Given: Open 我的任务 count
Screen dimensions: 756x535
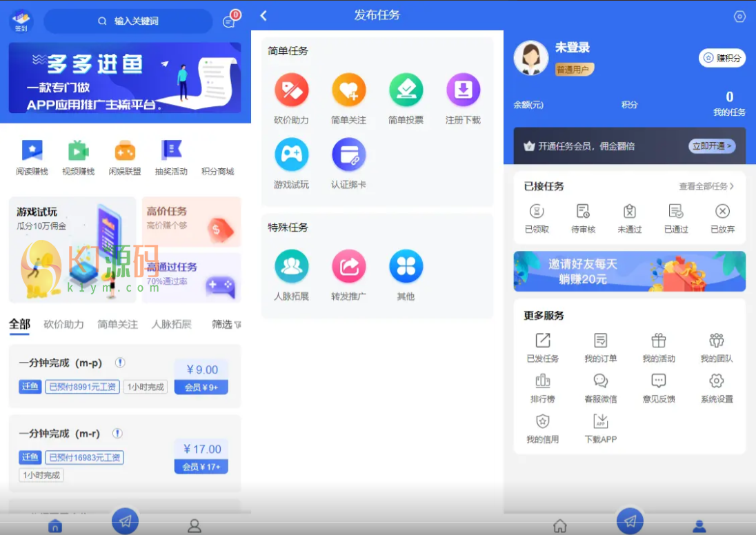Looking at the screenshot, I should [730, 103].
